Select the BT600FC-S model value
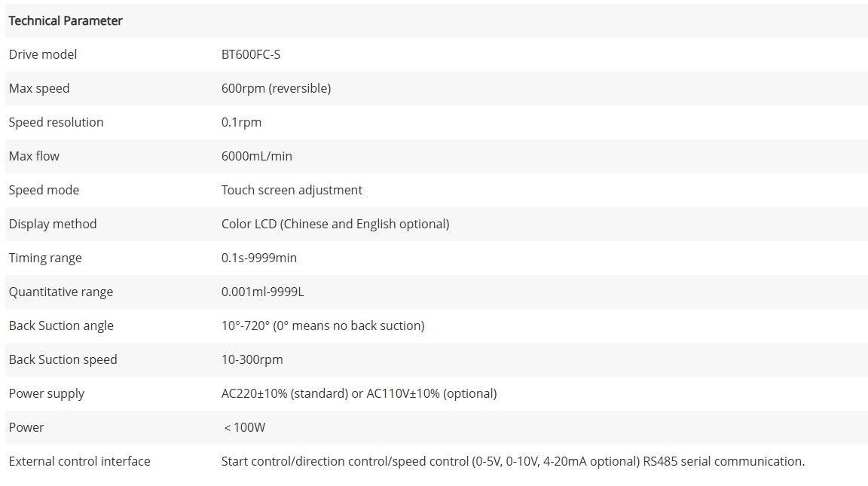Viewport: 868px width, 486px height. pos(251,54)
